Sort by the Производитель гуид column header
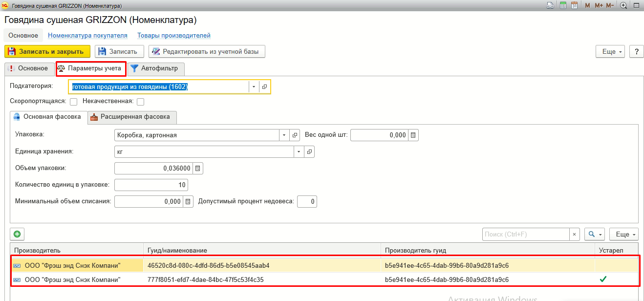This screenshot has height=301, width=644. [488, 250]
